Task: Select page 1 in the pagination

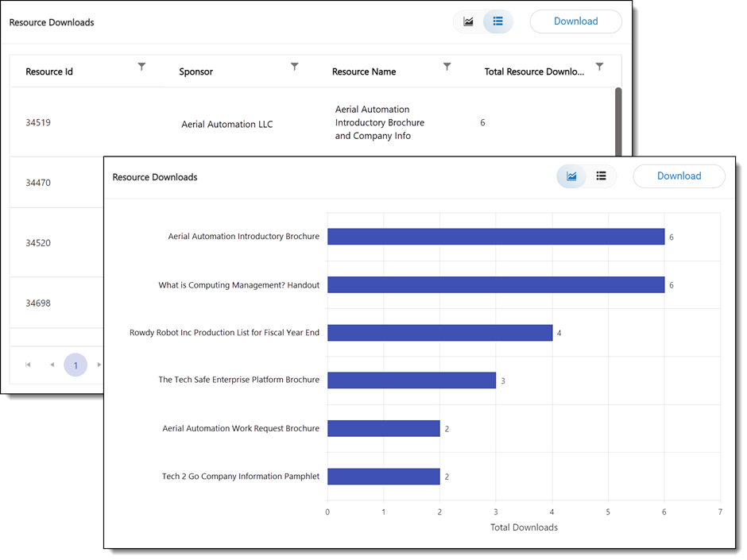Action: click(75, 365)
